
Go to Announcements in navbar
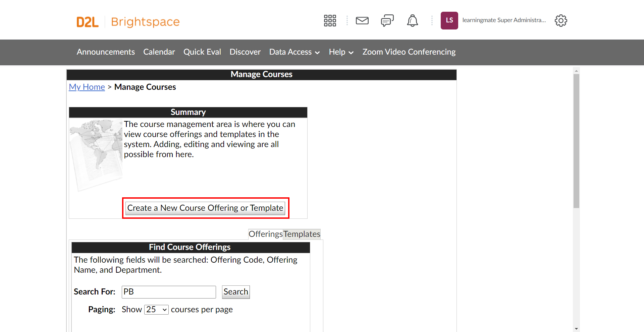click(x=106, y=52)
